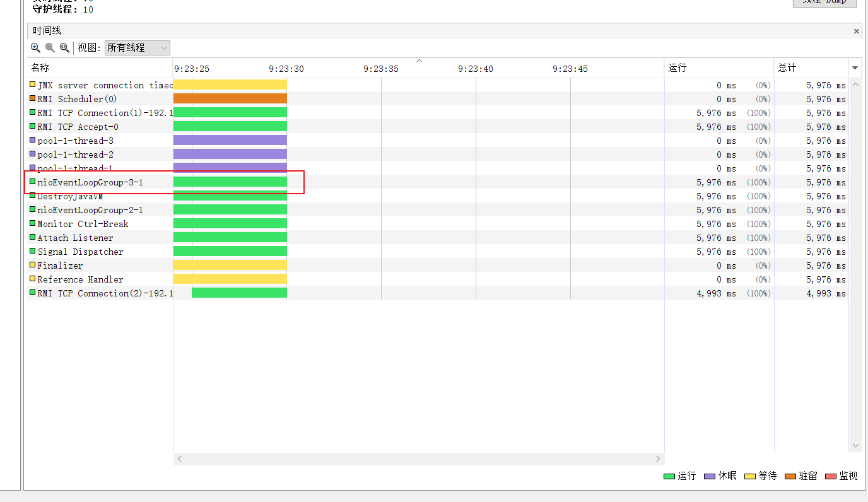Click the orange state icon beside RMI Scheduler(0)

tap(33, 98)
